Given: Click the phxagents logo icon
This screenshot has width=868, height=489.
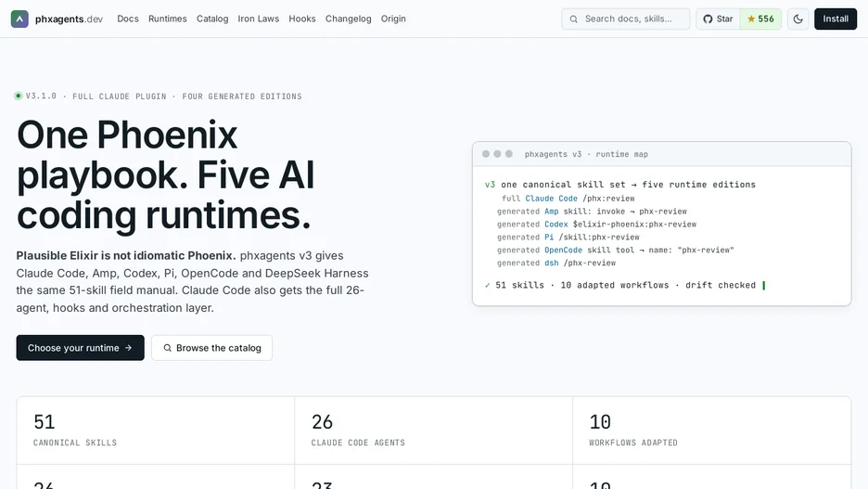Looking at the screenshot, I should pyautogui.click(x=19, y=19).
